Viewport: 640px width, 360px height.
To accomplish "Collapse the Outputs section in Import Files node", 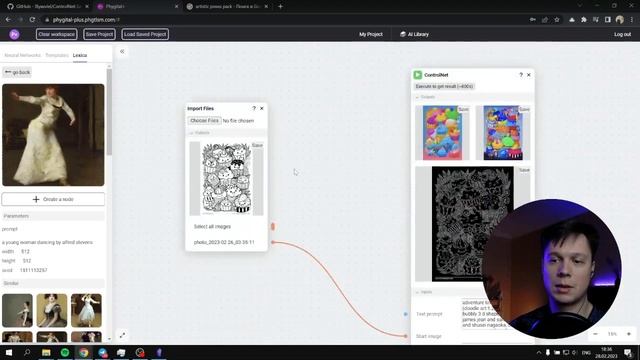I will [191, 133].
